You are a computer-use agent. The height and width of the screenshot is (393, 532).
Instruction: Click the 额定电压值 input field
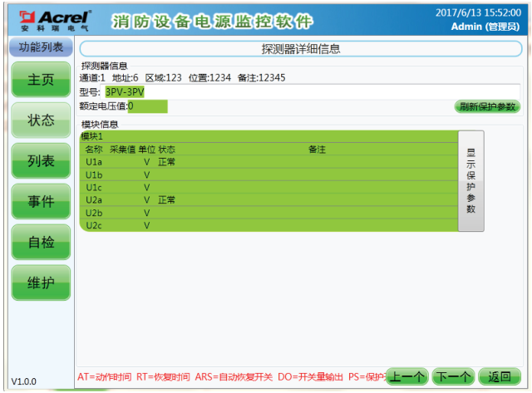pyautogui.click(x=147, y=106)
